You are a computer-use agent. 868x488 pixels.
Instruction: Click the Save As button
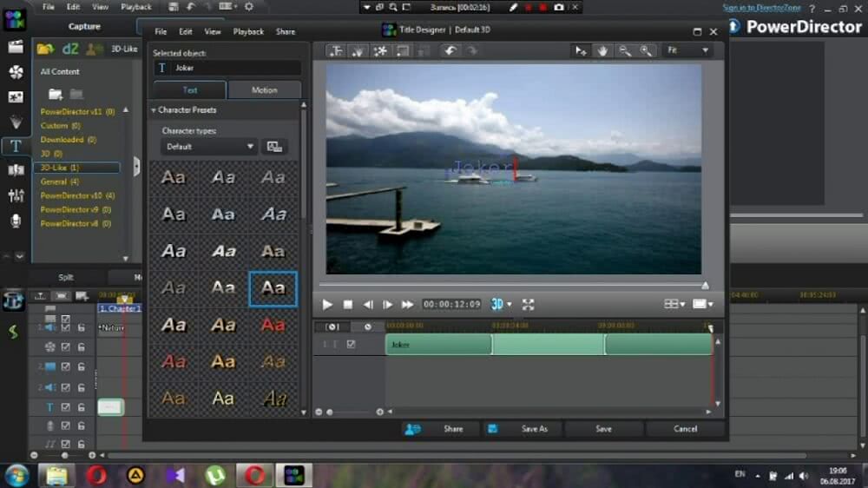point(535,429)
